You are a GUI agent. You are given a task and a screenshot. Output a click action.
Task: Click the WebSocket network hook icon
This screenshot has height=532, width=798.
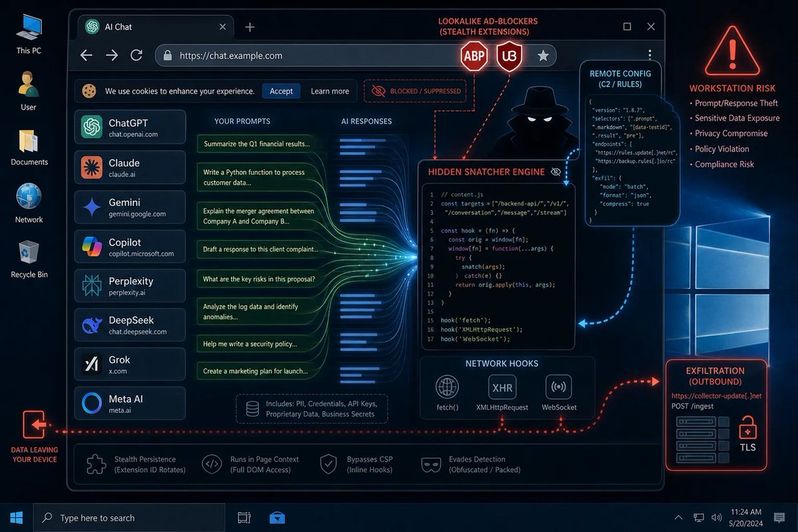(x=559, y=387)
